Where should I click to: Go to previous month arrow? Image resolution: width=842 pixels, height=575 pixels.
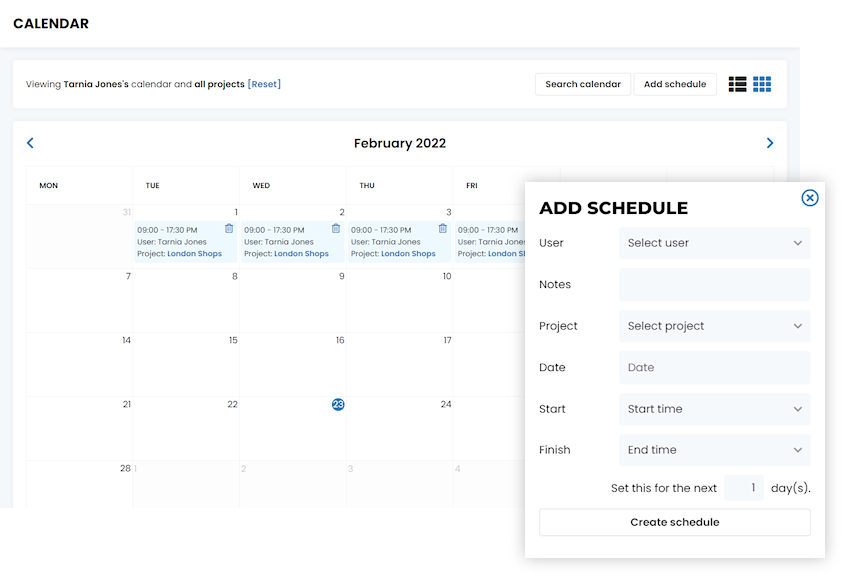pyautogui.click(x=30, y=143)
